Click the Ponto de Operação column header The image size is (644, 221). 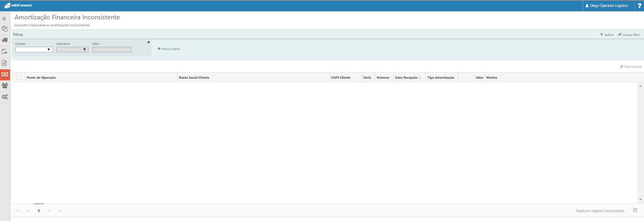click(x=41, y=77)
